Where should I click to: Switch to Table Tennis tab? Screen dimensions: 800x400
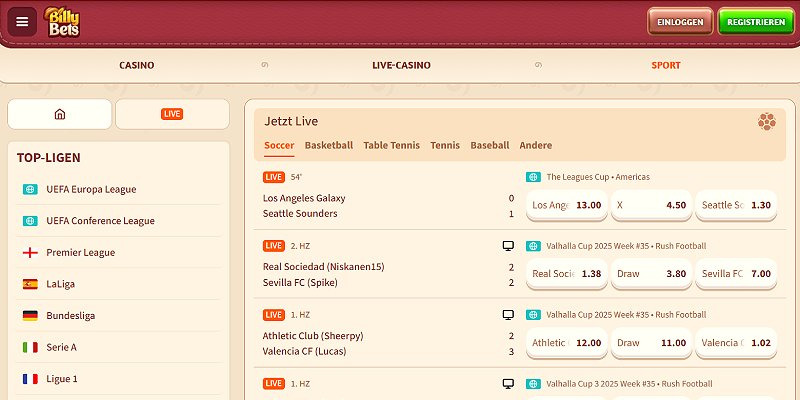[x=391, y=146]
